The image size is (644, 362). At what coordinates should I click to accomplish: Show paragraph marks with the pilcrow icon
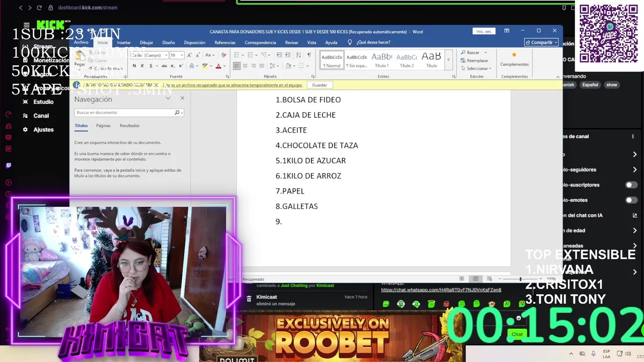tap(309, 55)
